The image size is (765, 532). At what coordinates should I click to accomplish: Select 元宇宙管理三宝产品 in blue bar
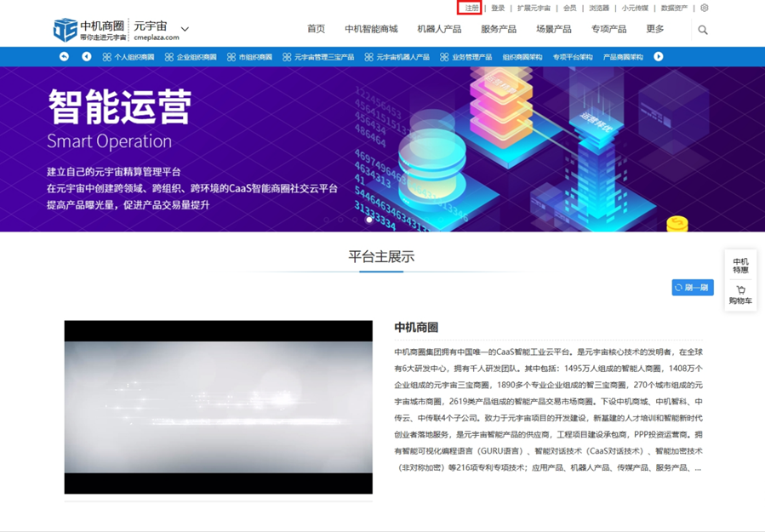(x=324, y=57)
